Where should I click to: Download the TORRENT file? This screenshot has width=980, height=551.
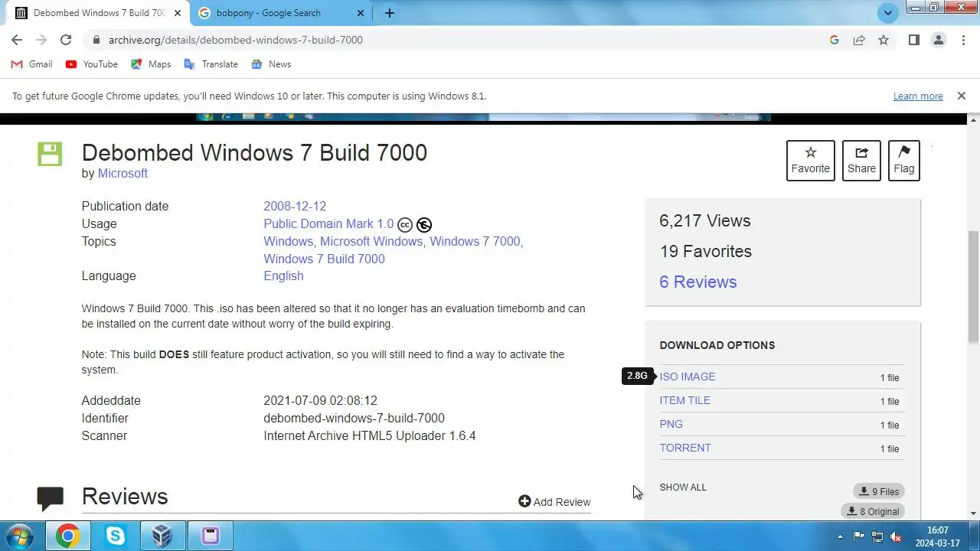click(685, 448)
